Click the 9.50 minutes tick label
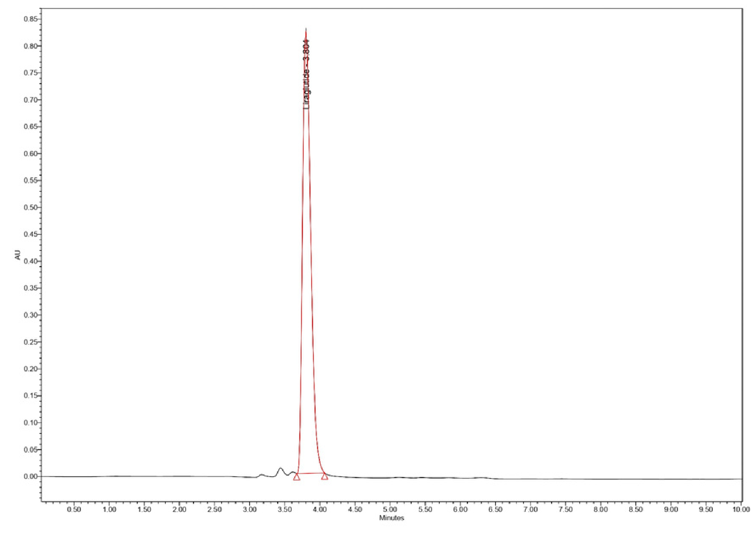 tap(706, 509)
